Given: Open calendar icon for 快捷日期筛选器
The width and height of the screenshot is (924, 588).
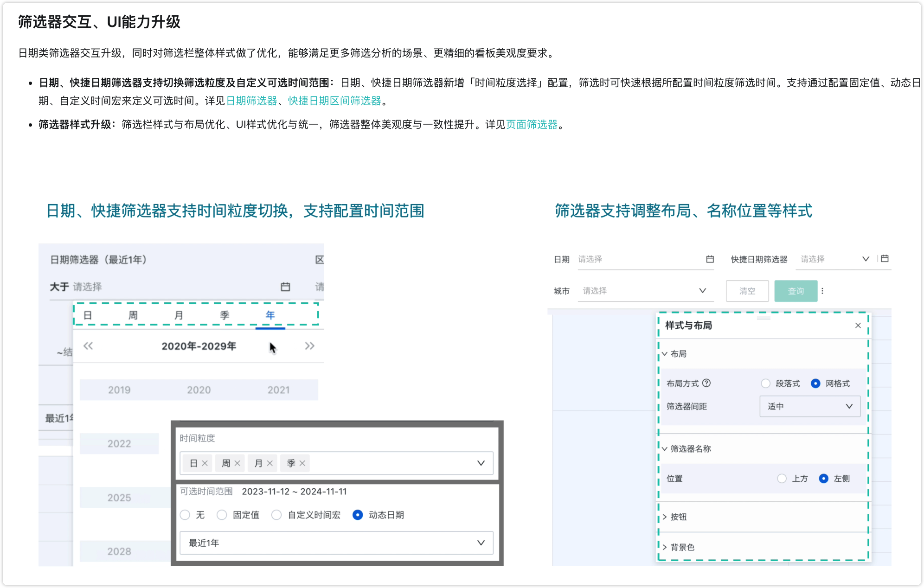Looking at the screenshot, I should (x=884, y=259).
